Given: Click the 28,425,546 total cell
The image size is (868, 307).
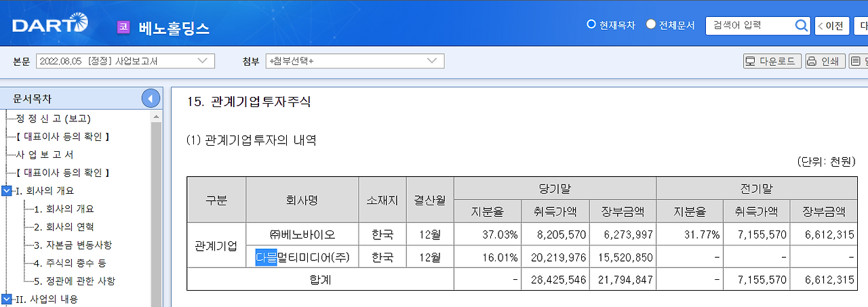Looking at the screenshot, I should click(x=555, y=279).
